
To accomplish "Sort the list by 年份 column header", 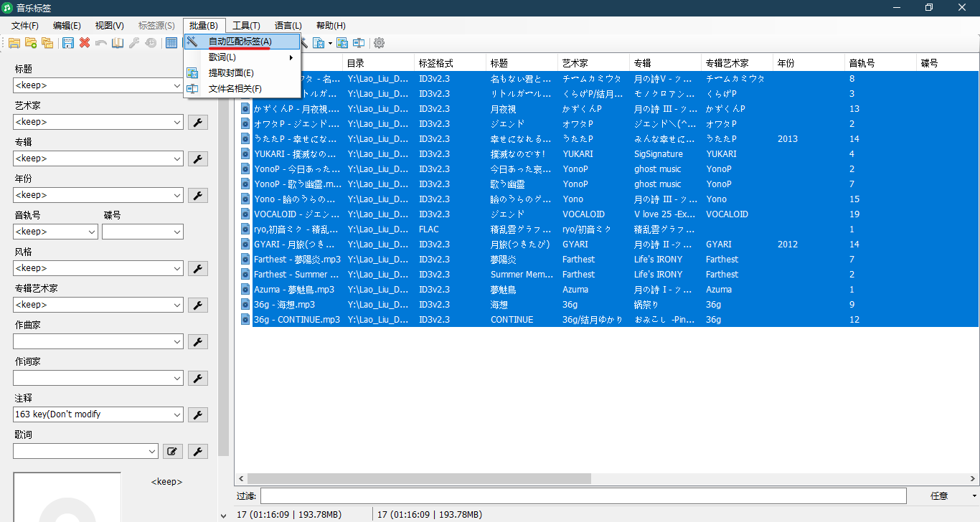I will pyautogui.click(x=809, y=63).
